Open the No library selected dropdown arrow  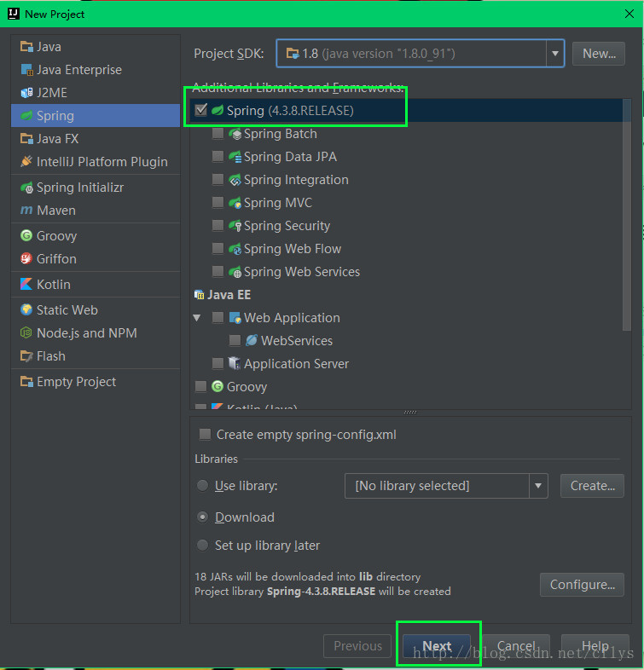coord(538,486)
